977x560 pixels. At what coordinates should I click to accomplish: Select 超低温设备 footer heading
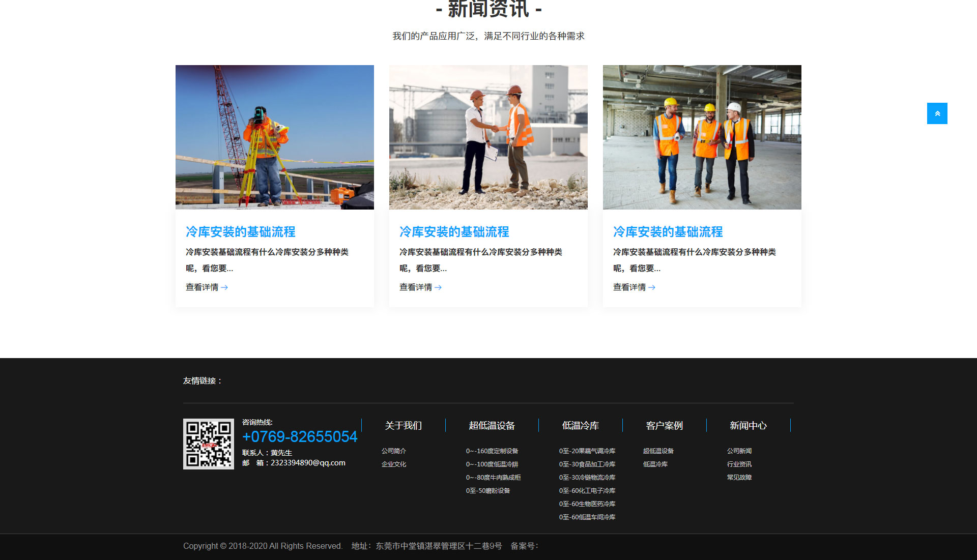pos(492,426)
